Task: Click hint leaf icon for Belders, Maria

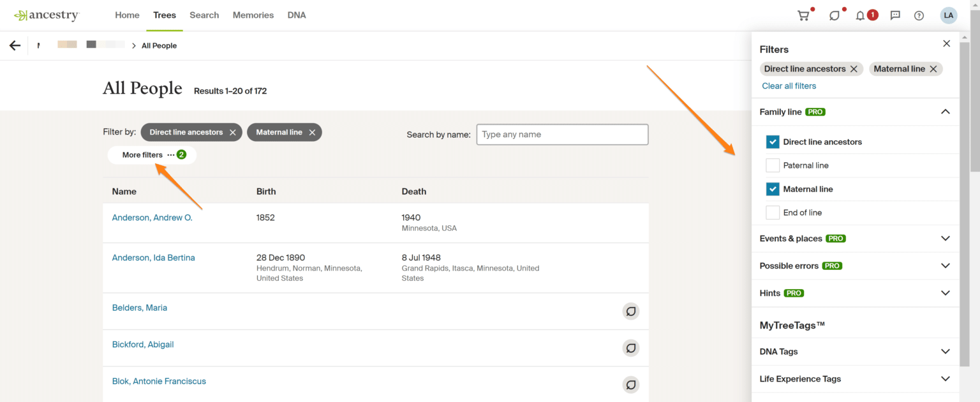Action: pos(630,311)
